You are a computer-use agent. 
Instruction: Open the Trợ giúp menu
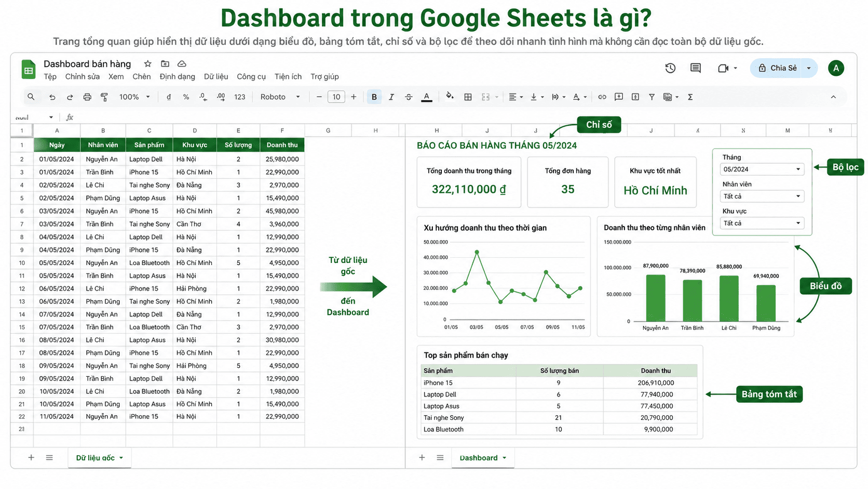pyautogui.click(x=324, y=76)
